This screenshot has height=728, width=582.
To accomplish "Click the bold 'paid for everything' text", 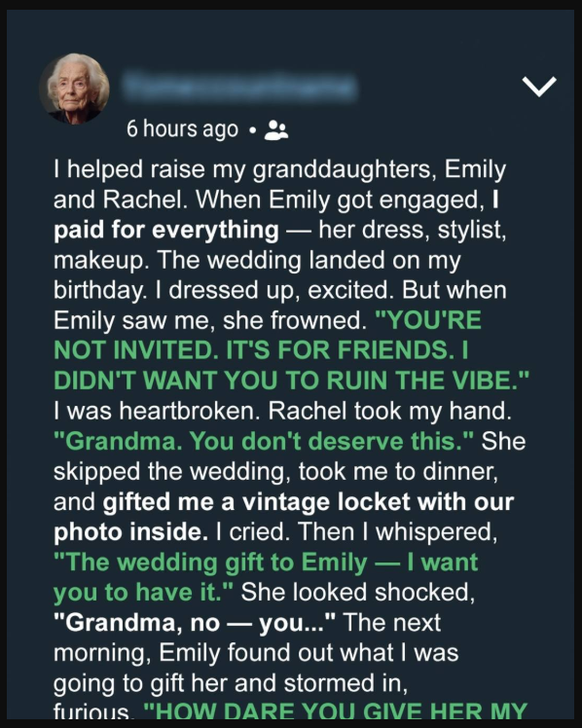I will point(166,231).
